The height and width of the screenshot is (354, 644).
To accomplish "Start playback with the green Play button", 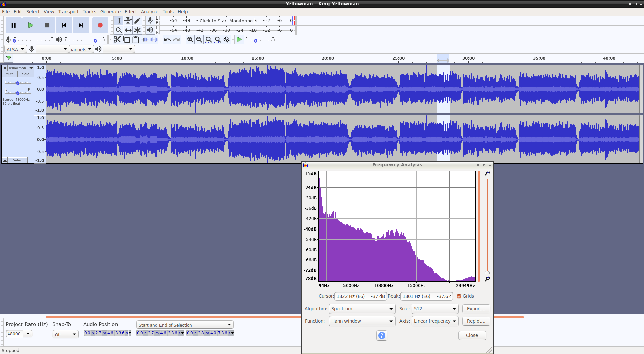I will pos(31,25).
